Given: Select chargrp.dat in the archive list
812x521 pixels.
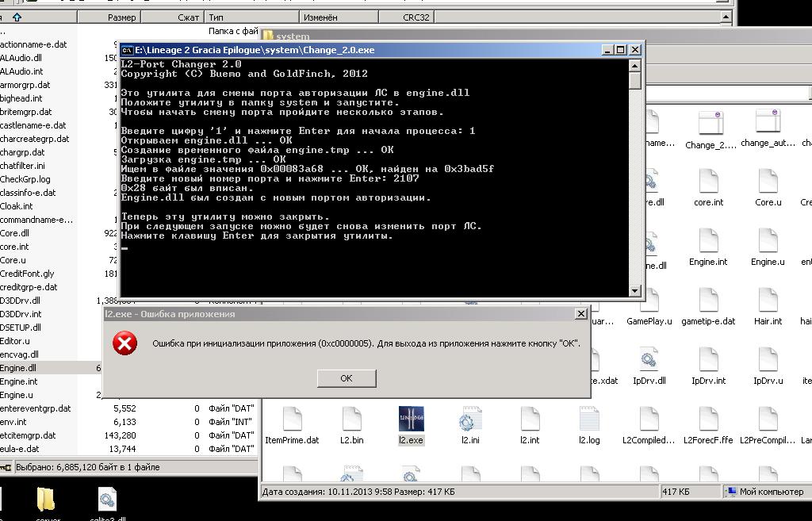Looking at the screenshot, I should [x=22, y=152].
